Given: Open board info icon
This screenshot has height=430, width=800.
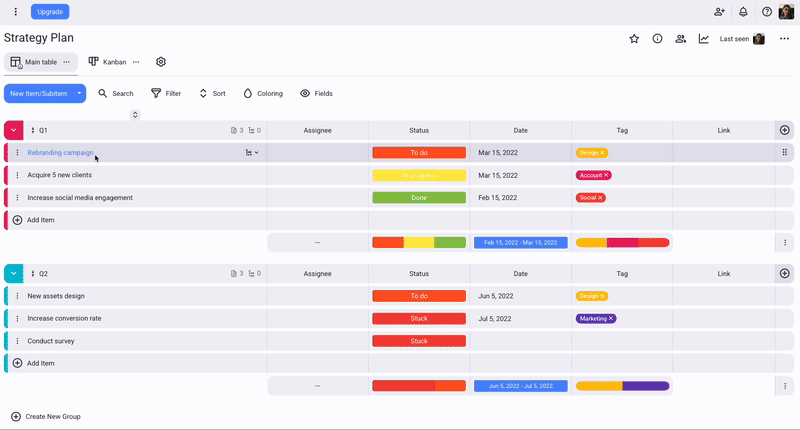Looking at the screenshot, I should pyautogui.click(x=657, y=39).
